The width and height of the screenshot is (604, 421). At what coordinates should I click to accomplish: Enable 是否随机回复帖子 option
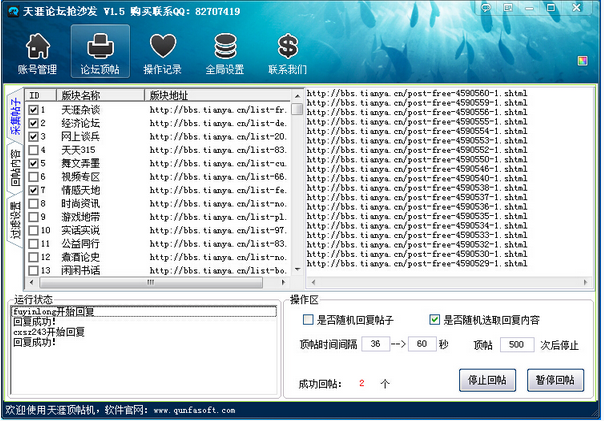click(308, 320)
